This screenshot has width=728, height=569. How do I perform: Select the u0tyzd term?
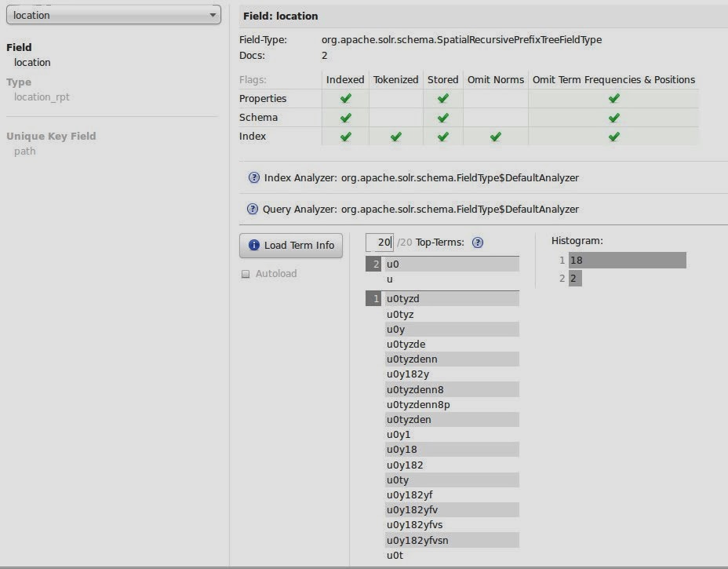402,299
